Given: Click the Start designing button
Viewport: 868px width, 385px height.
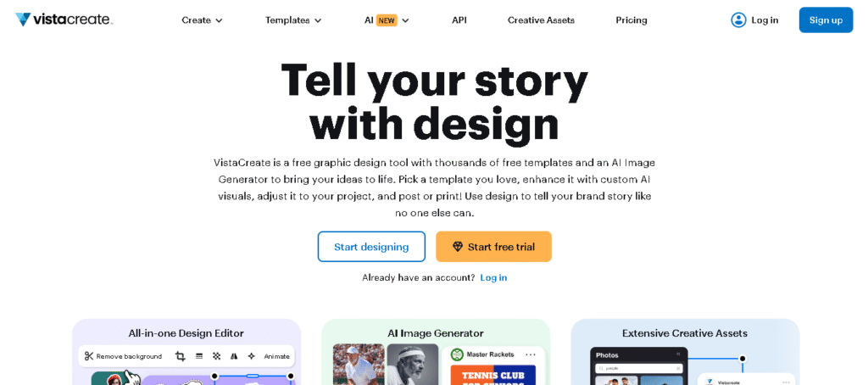Looking at the screenshot, I should coord(371,247).
